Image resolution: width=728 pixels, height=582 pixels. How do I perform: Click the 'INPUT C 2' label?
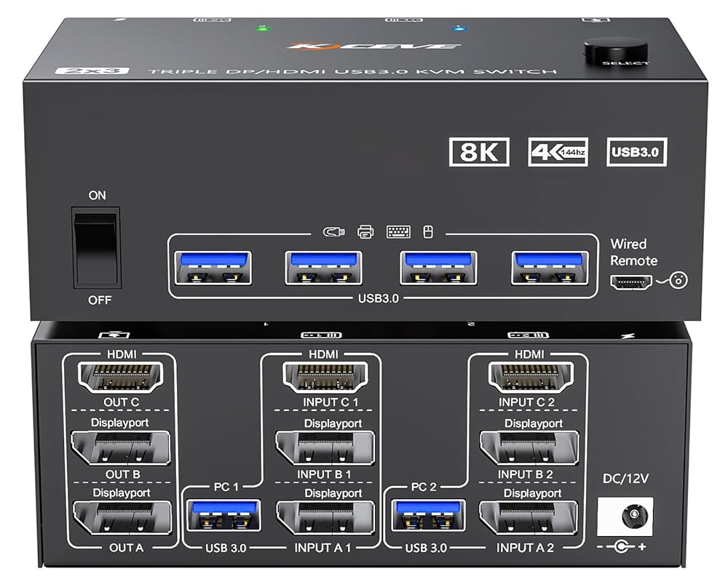pyautogui.click(x=526, y=402)
